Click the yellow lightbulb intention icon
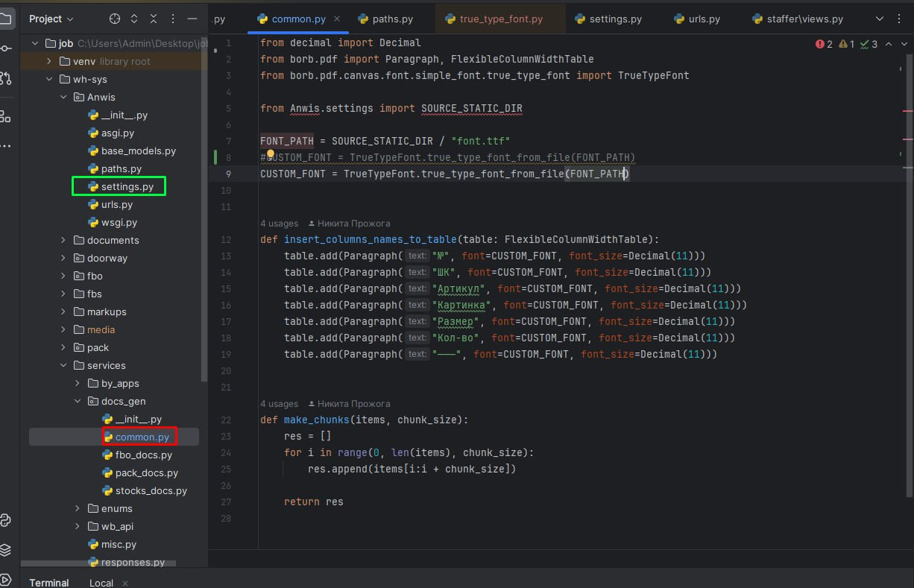 coord(271,154)
